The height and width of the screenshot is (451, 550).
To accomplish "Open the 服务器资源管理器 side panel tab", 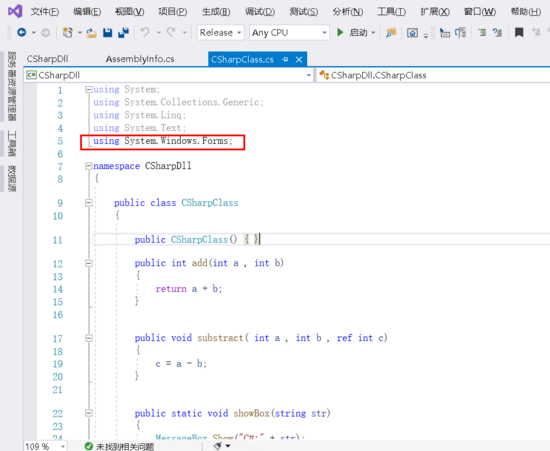I will pos(12,86).
